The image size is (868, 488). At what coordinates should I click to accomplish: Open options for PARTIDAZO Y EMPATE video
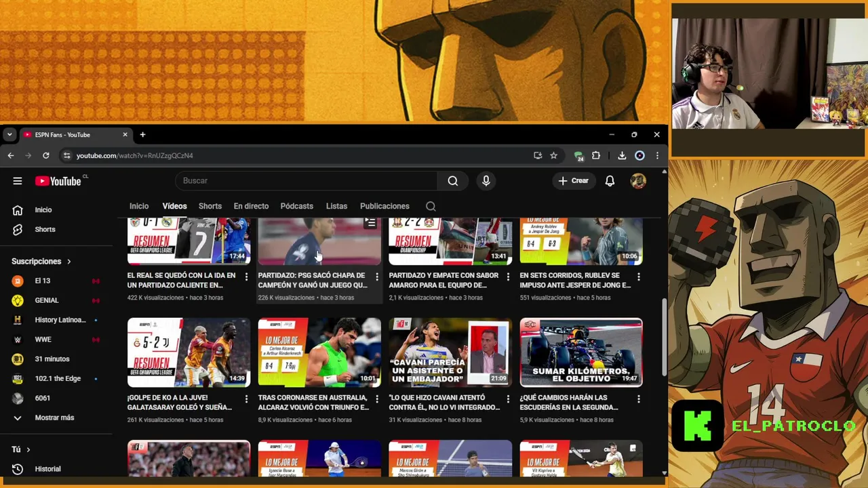tap(508, 277)
